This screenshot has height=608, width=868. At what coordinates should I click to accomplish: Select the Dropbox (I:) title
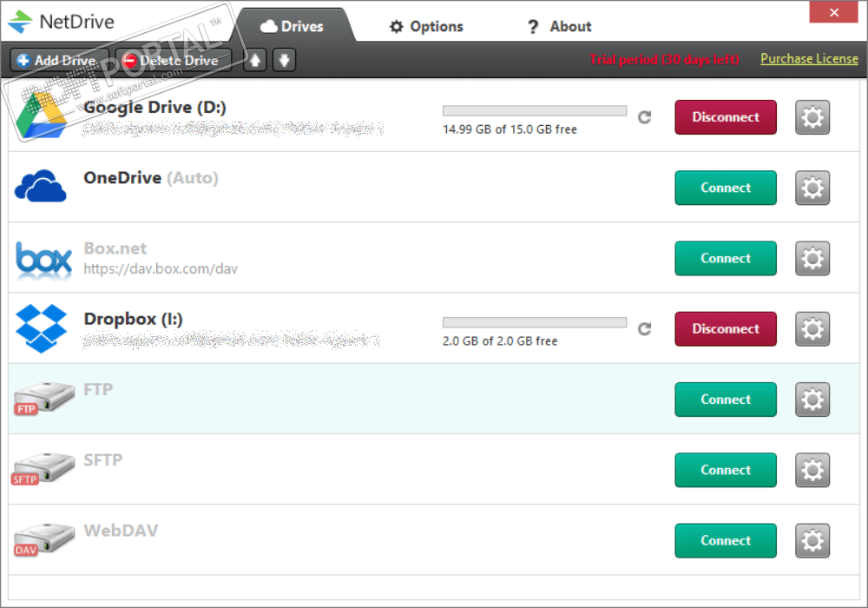pos(133,319)
